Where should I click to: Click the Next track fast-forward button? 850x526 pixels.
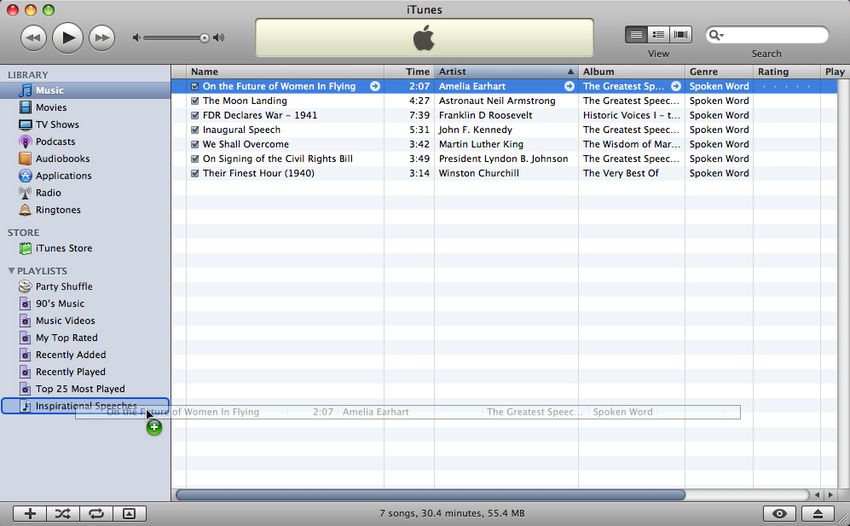tap(102, 38)
